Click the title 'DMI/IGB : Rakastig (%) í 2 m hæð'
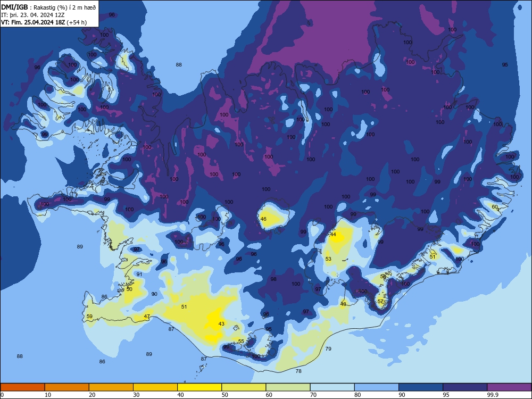Image resolution: width=532 pixels, height=399 pixels. pos(48,7)
